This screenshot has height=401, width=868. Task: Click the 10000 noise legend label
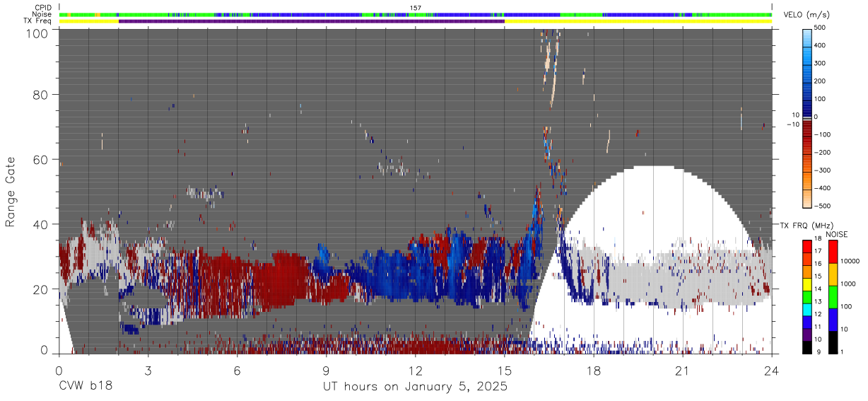coord(850,262)
